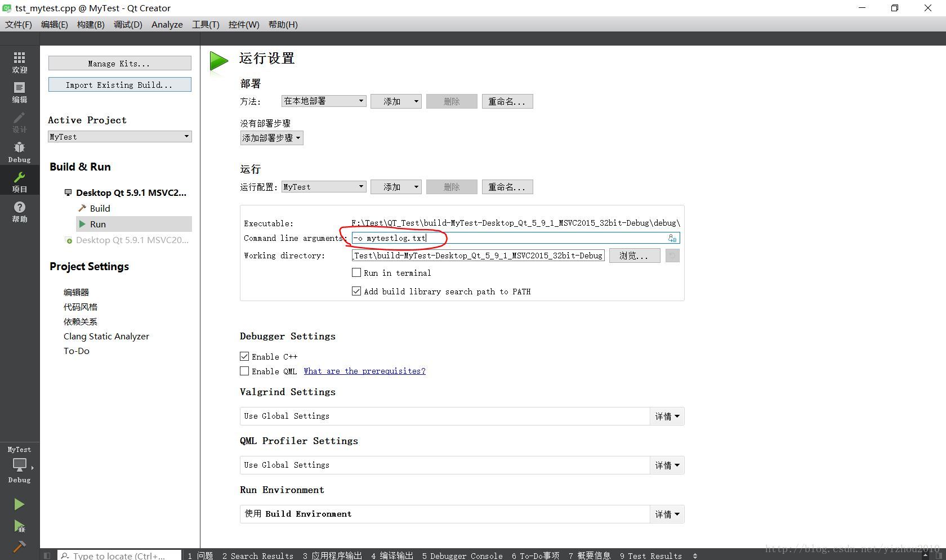Switch to Debug mode in sidebar
The height and width of the screenshot is (560, 946).
point(20,152)
